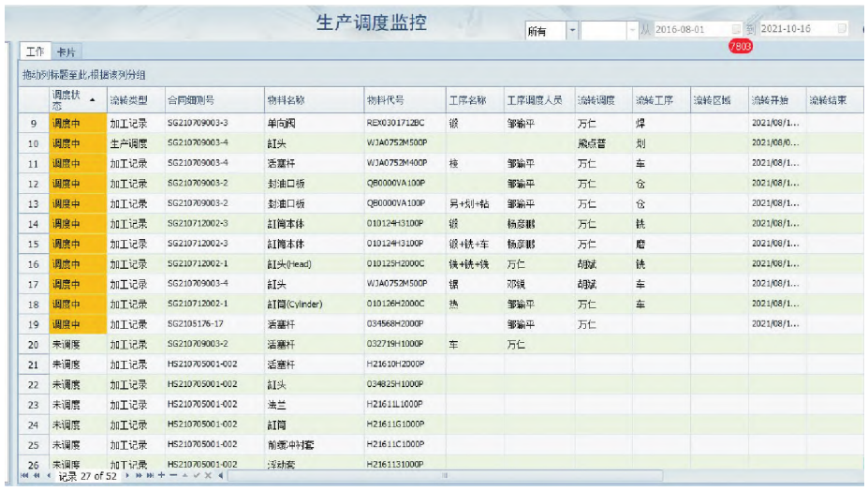Expand the empty second combo box
The width and height of the screenshot is (868, 491).
point(630,30)
